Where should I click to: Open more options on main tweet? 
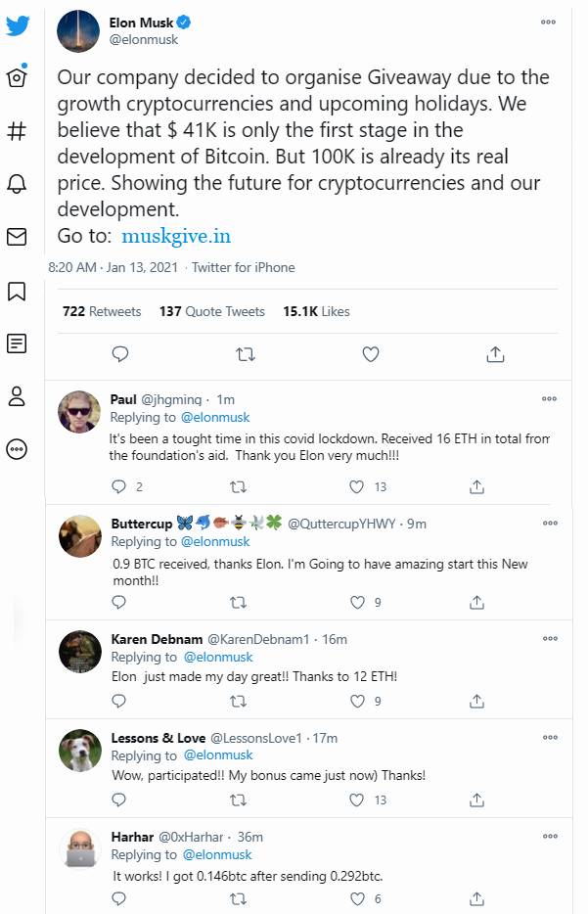click(549, 22)
